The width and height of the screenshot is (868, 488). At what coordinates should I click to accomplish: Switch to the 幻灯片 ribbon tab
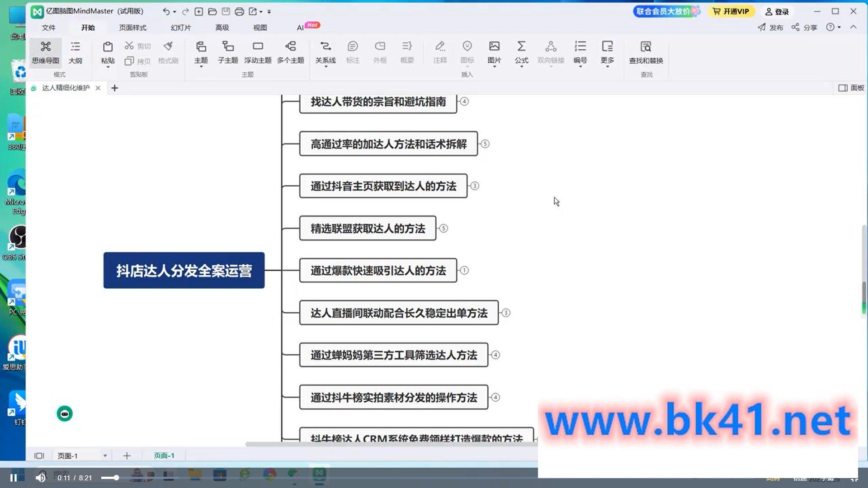(x=181, y=28)
